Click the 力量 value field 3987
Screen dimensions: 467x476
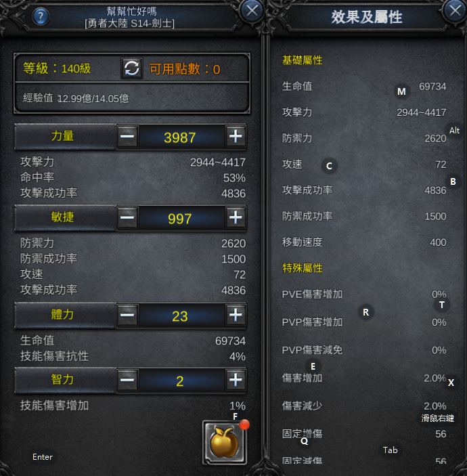(181, 137)
